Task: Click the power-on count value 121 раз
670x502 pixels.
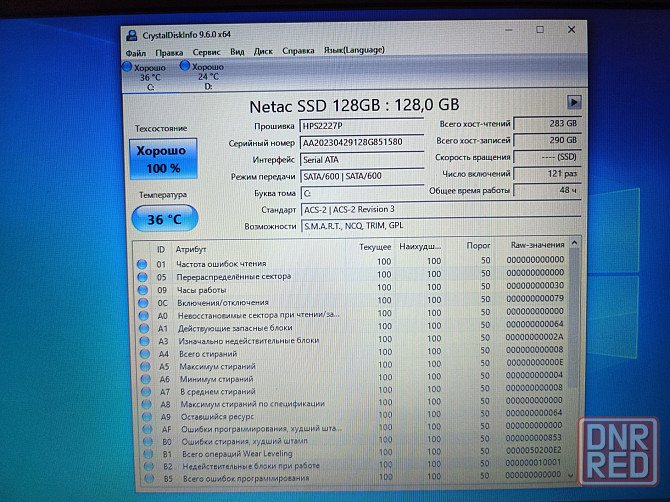Action: (x=547, y=173)
